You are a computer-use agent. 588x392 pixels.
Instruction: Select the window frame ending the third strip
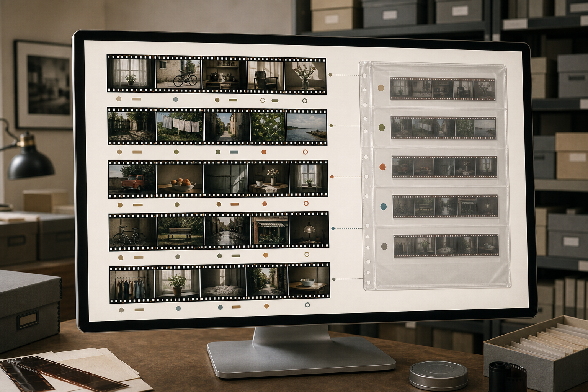click(308, 179)
